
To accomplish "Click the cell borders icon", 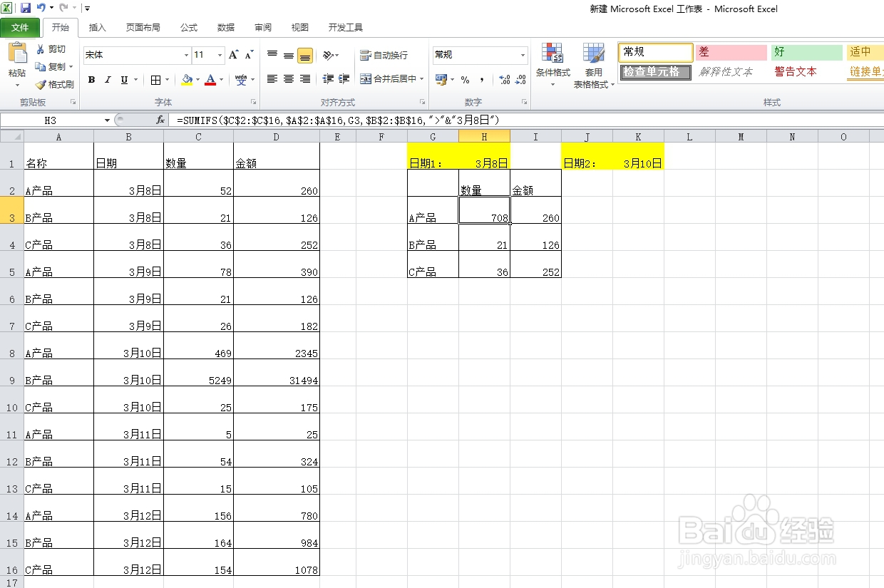I will coord(156,80).
